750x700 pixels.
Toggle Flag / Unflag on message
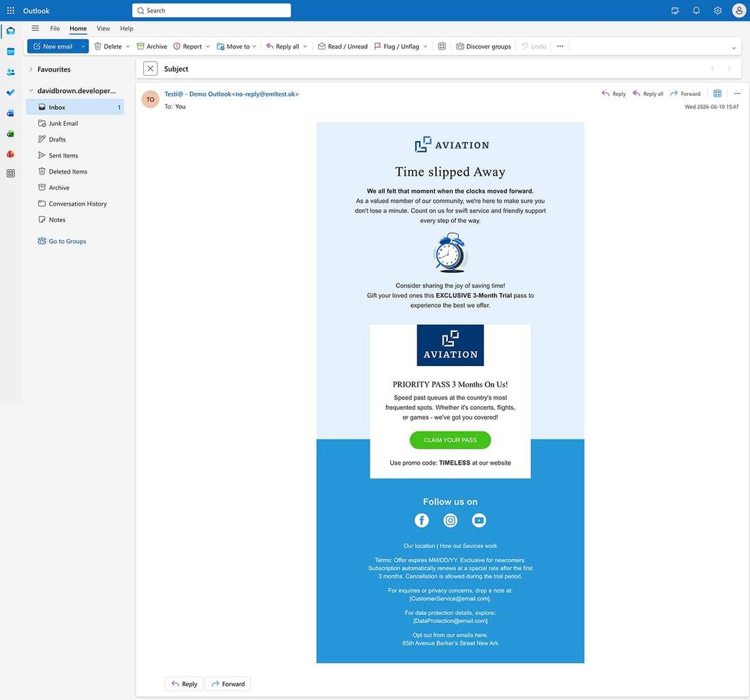coord(397,47)
